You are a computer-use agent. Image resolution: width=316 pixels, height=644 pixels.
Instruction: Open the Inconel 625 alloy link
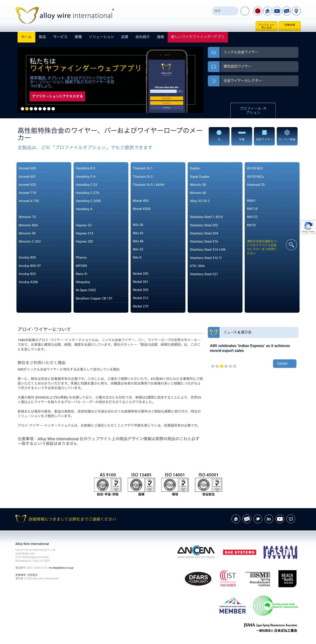44,185
